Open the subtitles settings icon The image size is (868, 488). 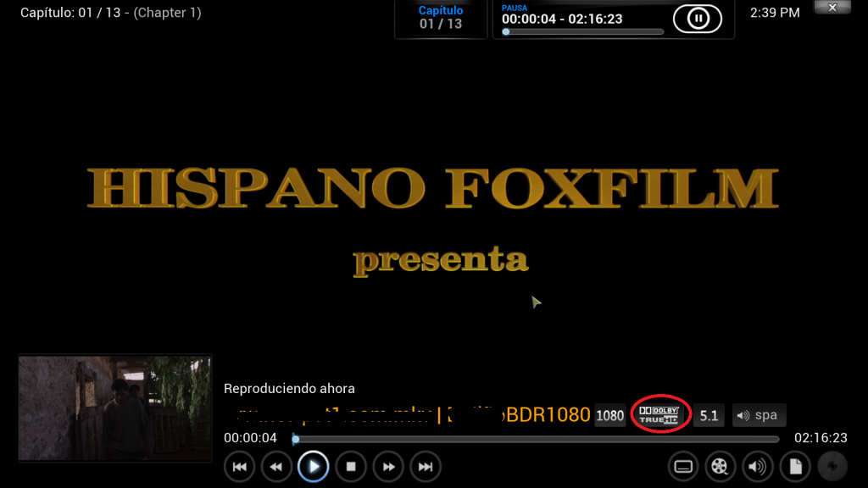point(682,466)
